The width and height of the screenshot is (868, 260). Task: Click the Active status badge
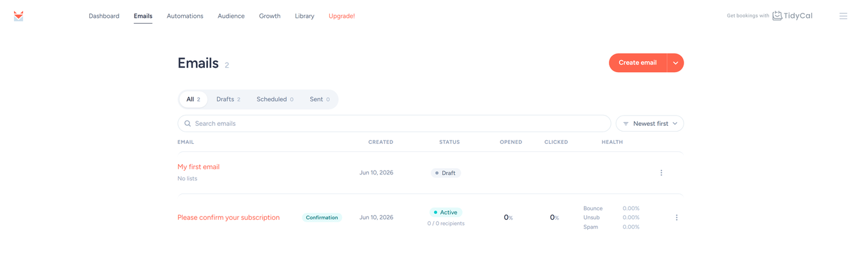point(445,213)
